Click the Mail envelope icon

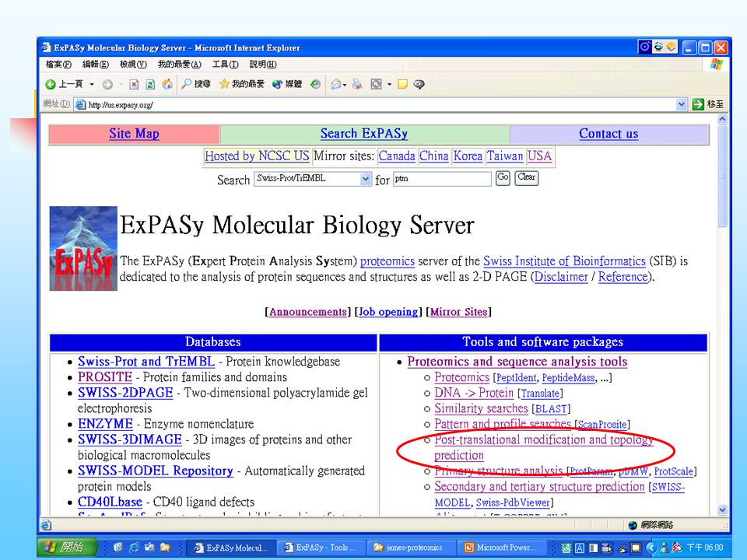pos(336,84)
